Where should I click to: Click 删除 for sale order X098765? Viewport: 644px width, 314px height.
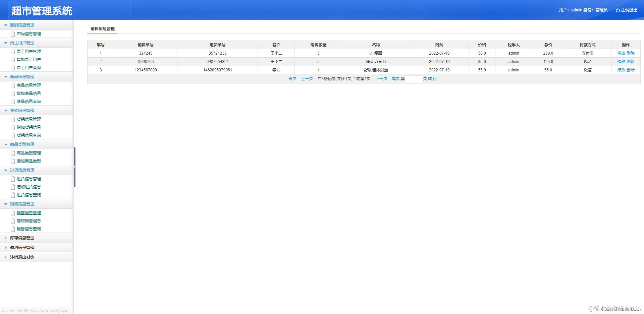(631, 62)
